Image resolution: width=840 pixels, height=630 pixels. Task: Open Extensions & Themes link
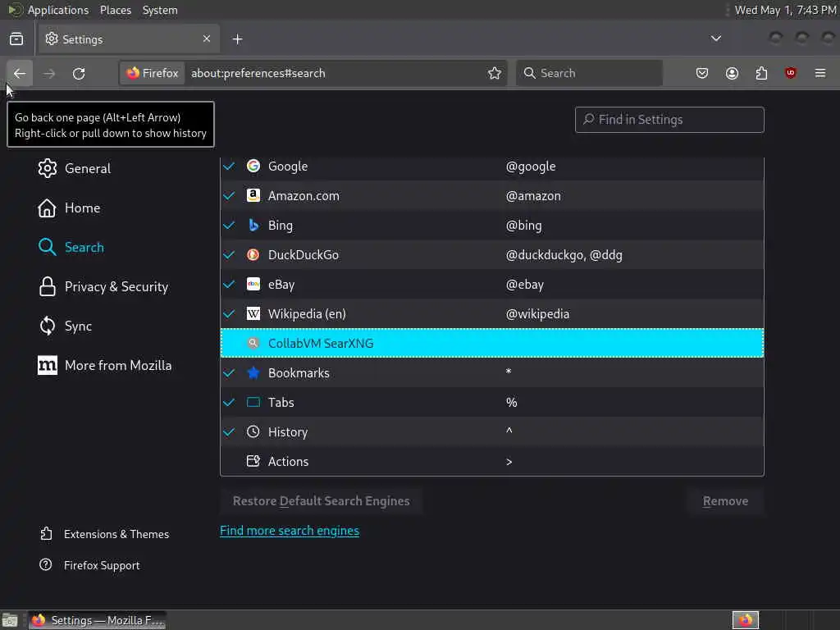(104, 534)
